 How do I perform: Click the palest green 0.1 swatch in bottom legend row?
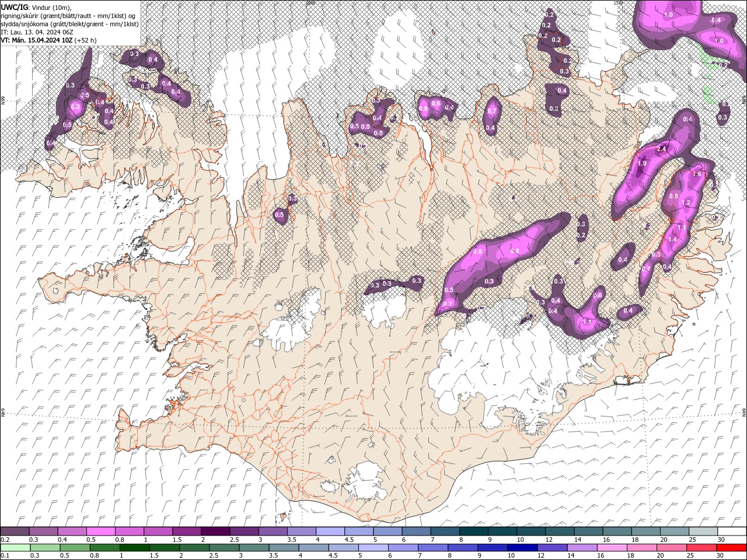tap(15, 548)
